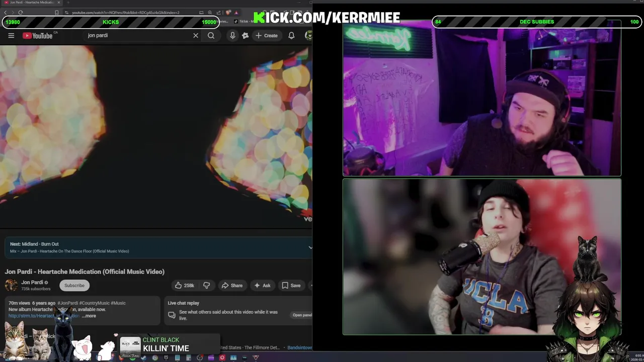Open the Jon Pardi channel avatar

(x=11, y=285)
